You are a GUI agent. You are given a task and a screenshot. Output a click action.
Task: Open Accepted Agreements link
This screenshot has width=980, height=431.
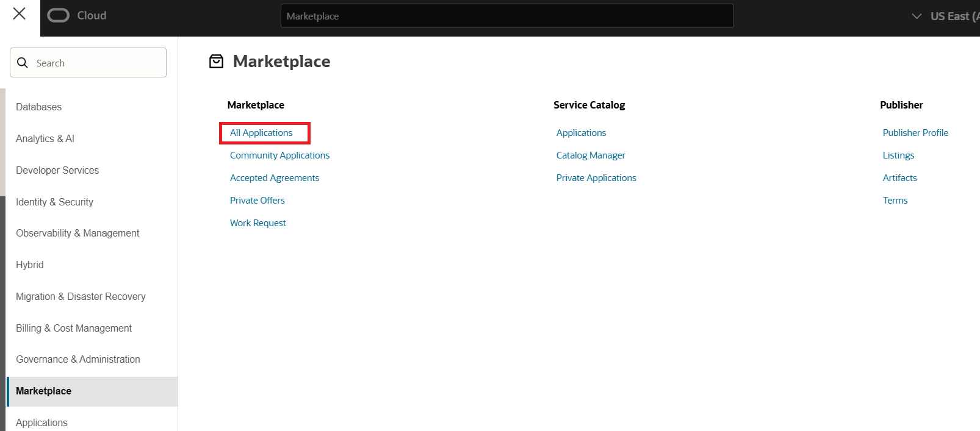[x=275, y=178]
